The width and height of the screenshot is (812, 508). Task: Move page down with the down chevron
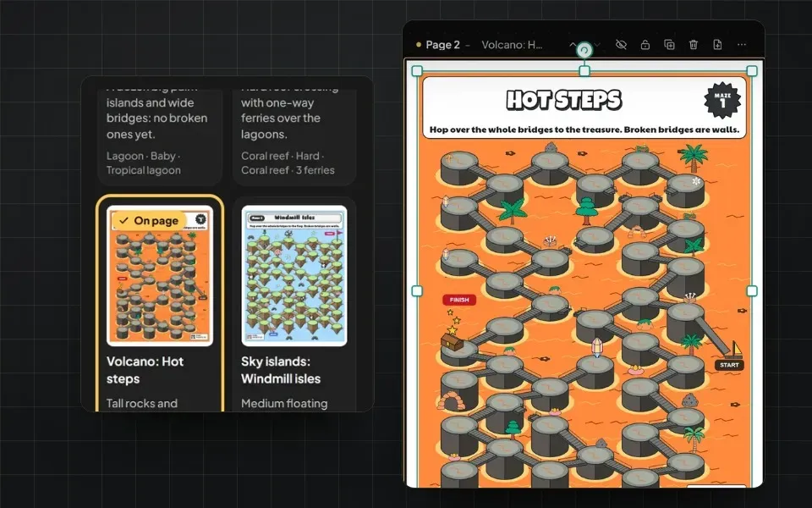(597, 45)
